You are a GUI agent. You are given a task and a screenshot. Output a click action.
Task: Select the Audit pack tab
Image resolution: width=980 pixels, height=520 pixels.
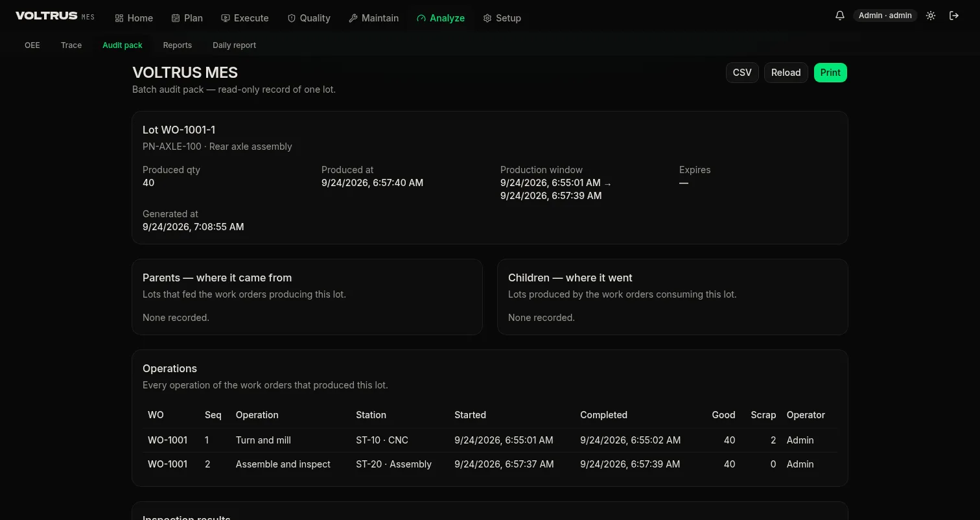tap(122, 45)
